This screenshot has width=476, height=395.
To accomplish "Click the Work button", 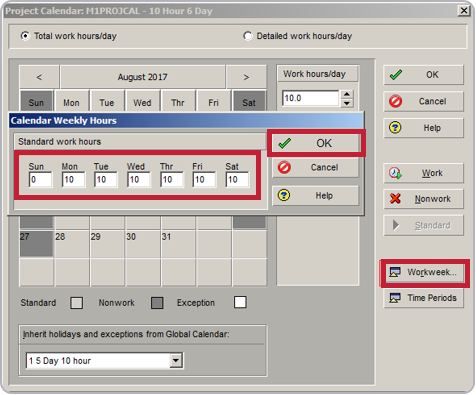I will pyautogui.click(x=424, y=173).
